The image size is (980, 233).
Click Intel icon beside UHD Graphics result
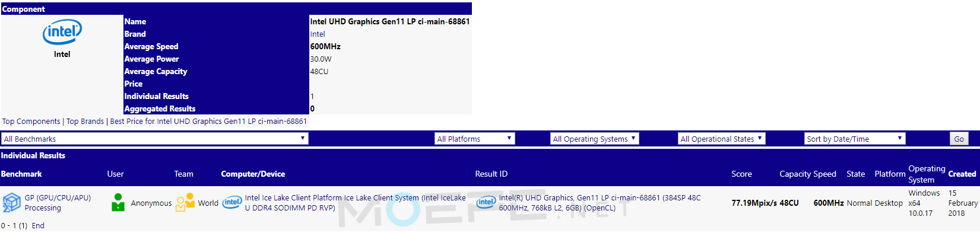(x=486, y=203)
